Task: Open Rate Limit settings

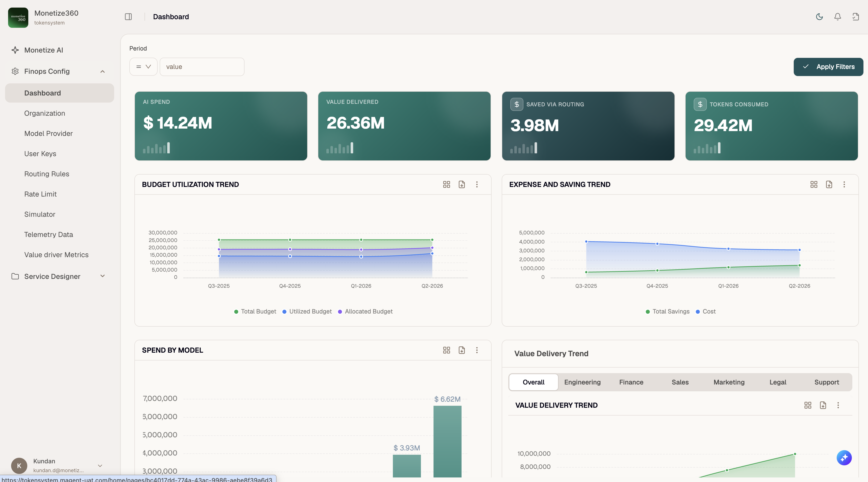Action: tap(60, 194)
